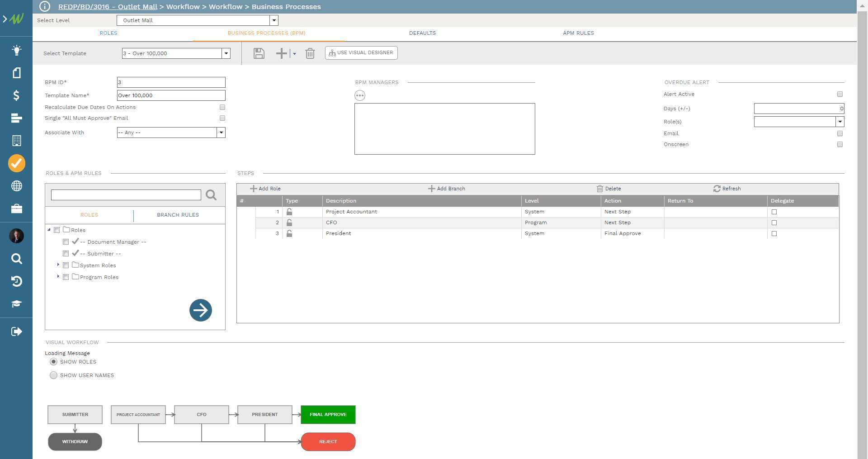This screenshot has width=868, height=459.
Task: Open the scheduling bars module in sidebar
Action: (16, 118)
